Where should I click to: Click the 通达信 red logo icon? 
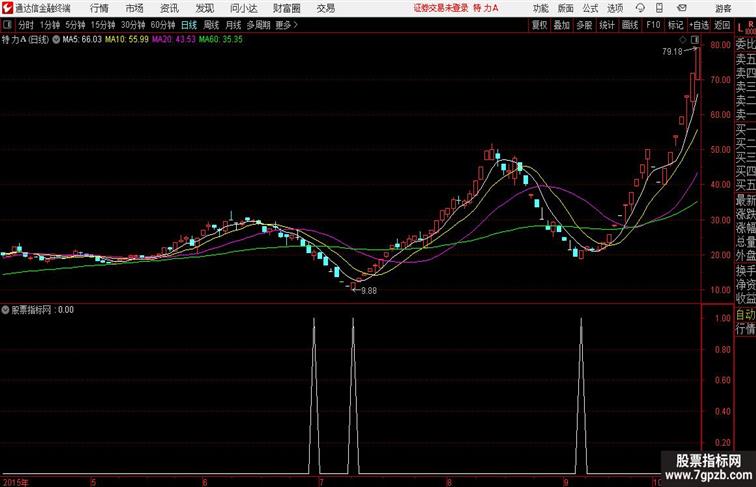(x=7, y=8)
